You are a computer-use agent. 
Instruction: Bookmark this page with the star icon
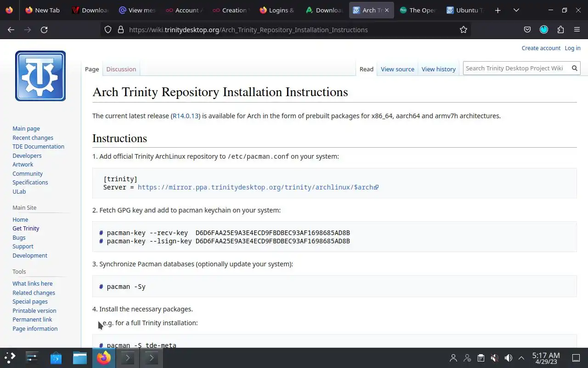[464, 29]
